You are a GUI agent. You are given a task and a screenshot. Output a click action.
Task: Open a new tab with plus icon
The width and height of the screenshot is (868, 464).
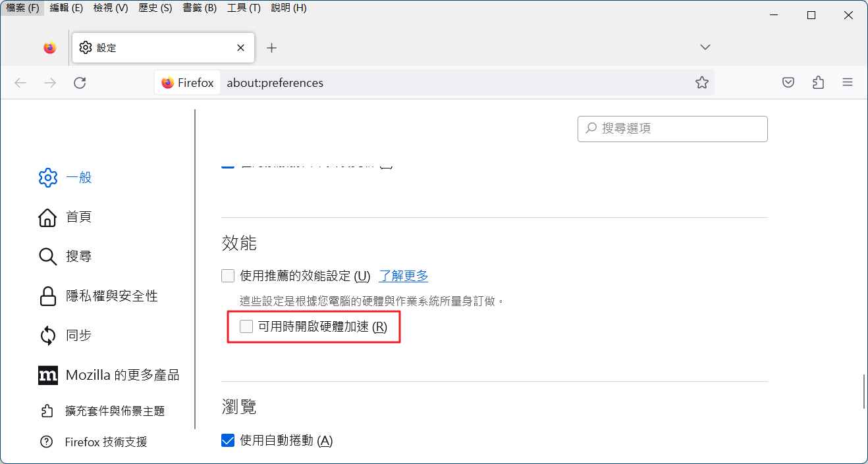(x=271, y=48)
